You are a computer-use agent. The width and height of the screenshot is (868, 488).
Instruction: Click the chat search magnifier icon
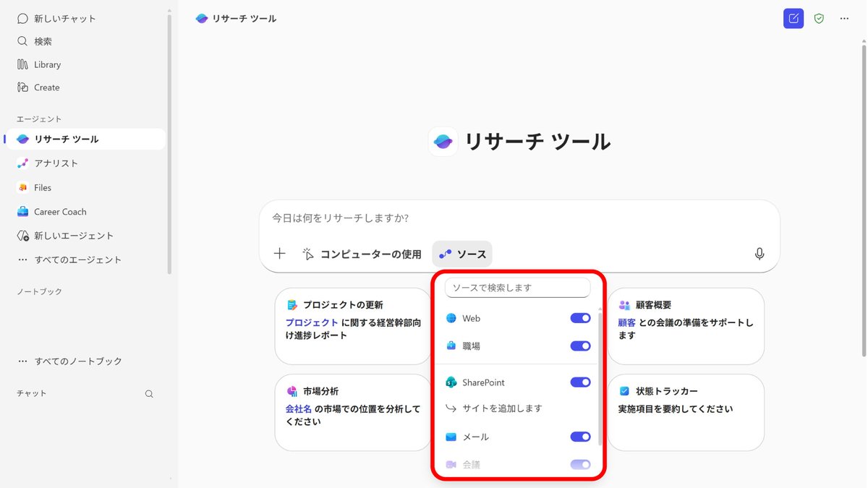tap(149, 394)
